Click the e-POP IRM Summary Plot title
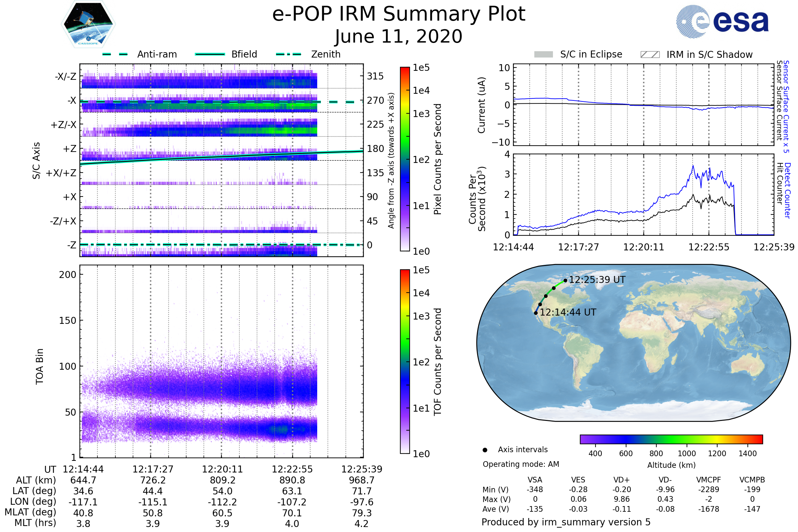Image resolution: width=798 pixels, height=532 pixels. (399, 14)
